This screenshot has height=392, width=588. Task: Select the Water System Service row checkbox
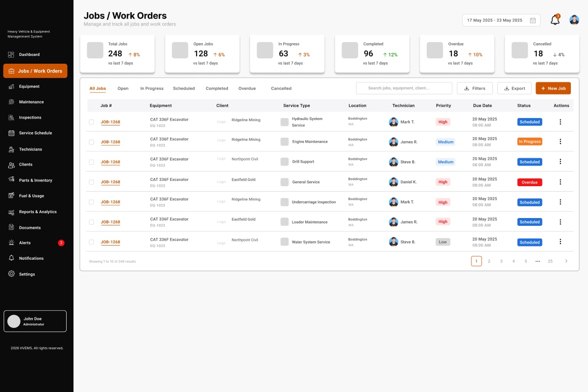91,242
